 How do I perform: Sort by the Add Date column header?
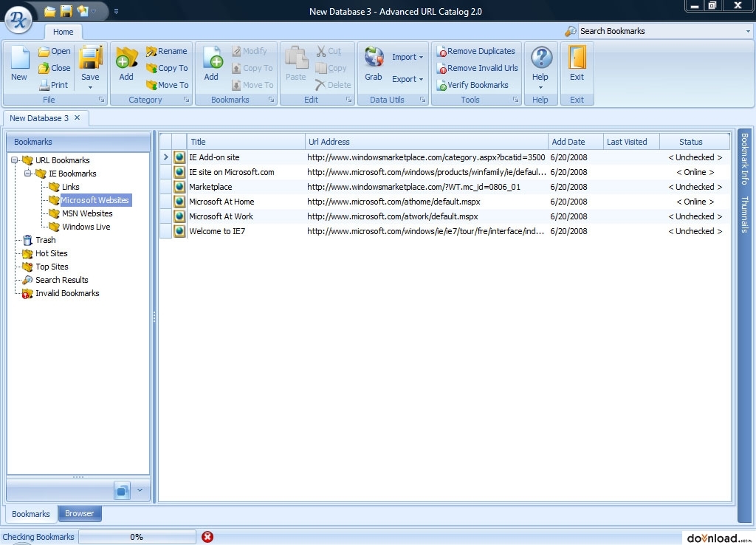tap(576, 142)
